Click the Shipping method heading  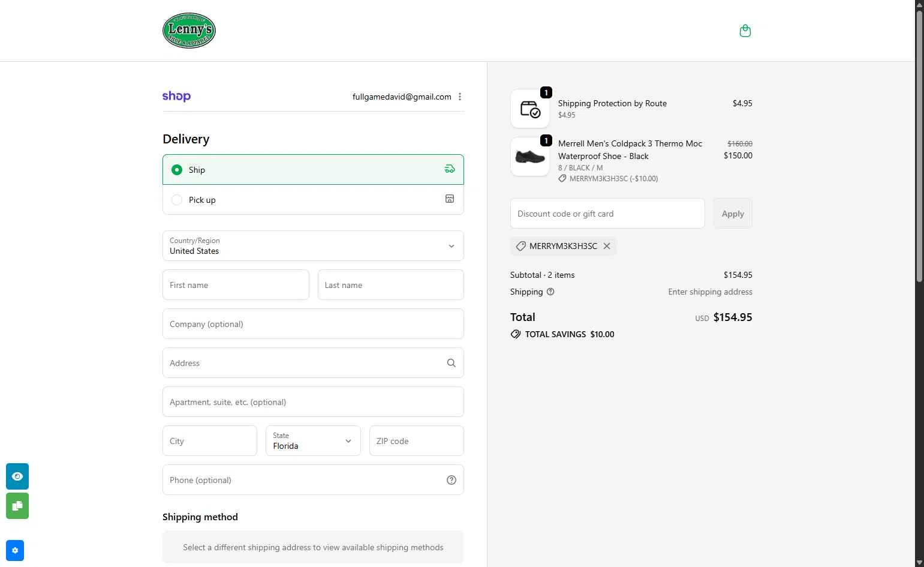coord(200,517)
